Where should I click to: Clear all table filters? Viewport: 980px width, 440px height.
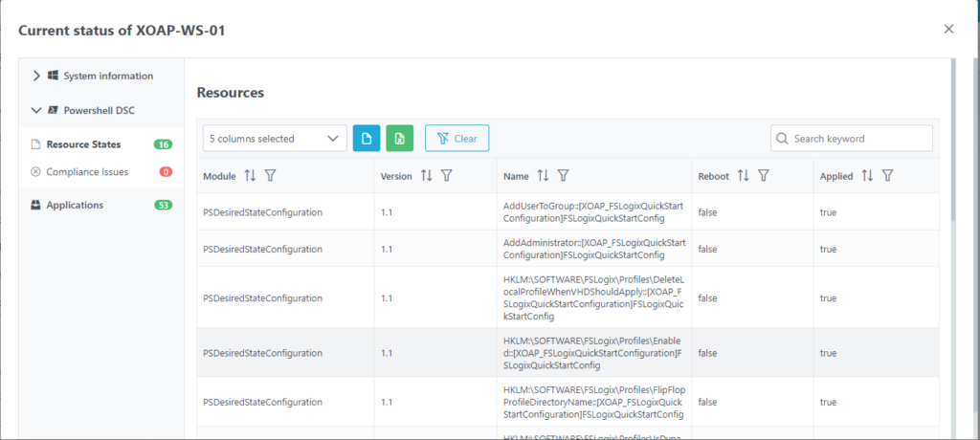(457, 138)
